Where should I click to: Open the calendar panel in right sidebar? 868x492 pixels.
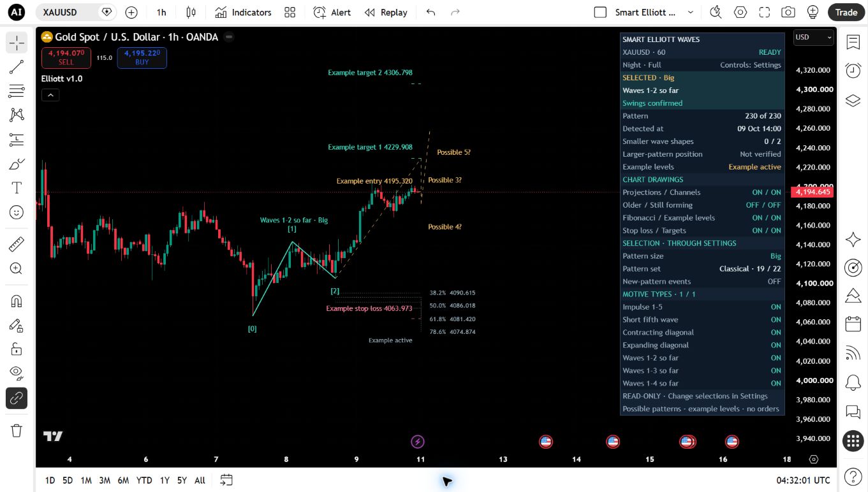pyautogui.click(x=853, y=324)
